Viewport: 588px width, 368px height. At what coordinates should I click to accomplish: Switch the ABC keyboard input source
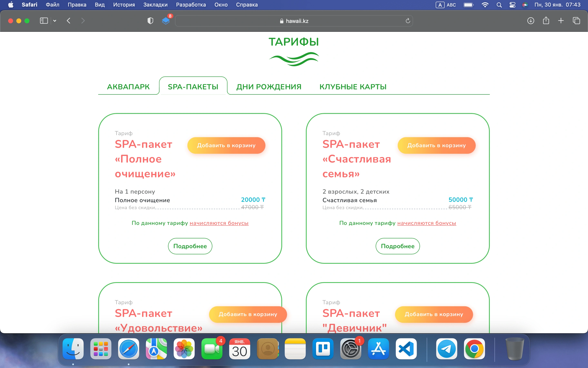(x=446, y=5)
